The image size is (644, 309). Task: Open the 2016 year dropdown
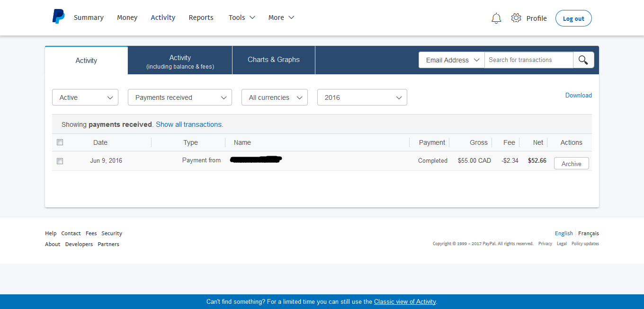click(362, 97)
